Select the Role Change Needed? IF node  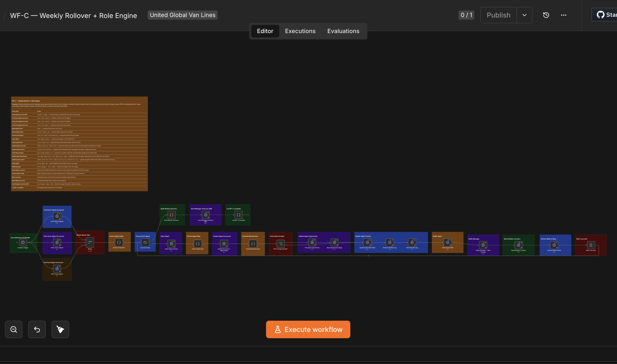point(280,244)
